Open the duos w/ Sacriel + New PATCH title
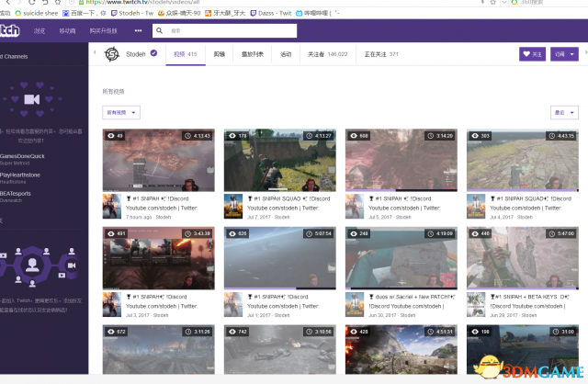This screenshot has height=384, width=588. tap(412, 301)
